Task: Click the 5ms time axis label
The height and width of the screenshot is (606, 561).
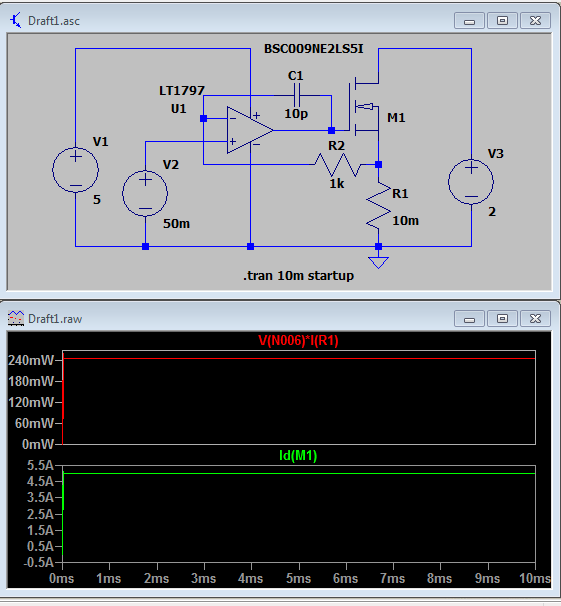Action: click(x=299, y=579)
